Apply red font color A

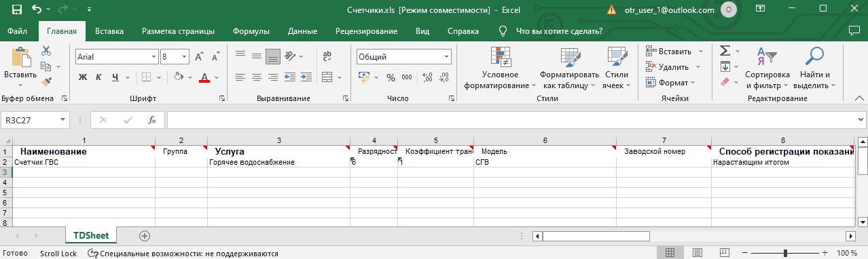[204, 77]
